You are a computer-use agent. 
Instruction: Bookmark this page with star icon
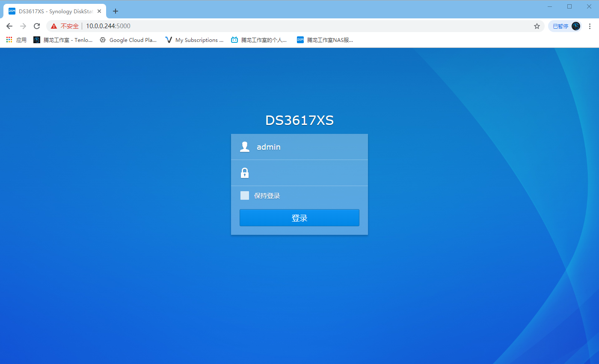(x=537, y=26)
